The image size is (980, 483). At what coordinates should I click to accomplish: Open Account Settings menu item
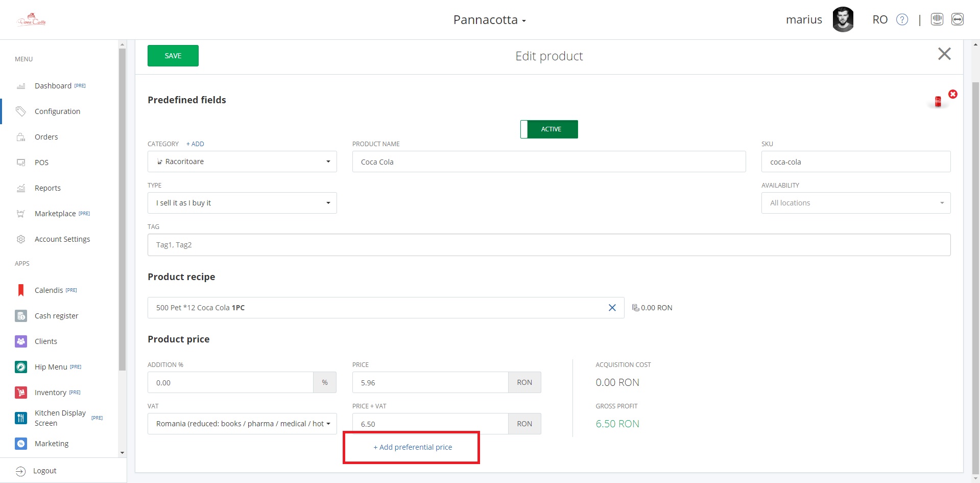coord(62,239)
